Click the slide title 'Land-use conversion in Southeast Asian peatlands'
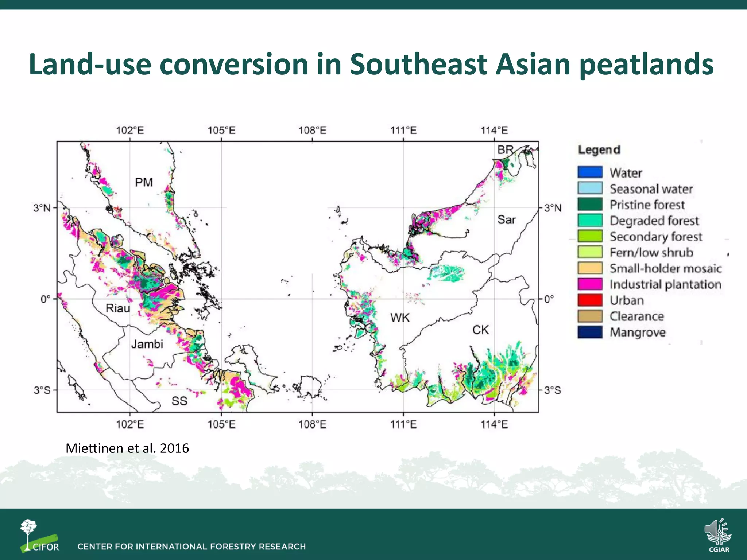This screenshot has height=560, width=747. 371,65
